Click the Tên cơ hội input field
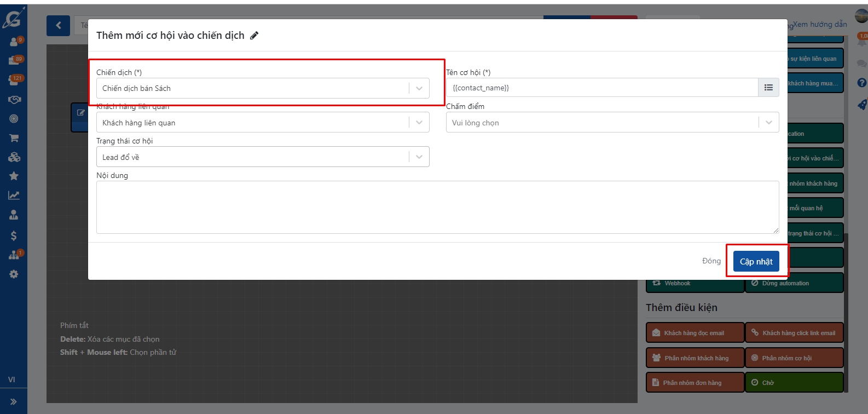This screenshot has width=868, height=414. click(601, 88)
